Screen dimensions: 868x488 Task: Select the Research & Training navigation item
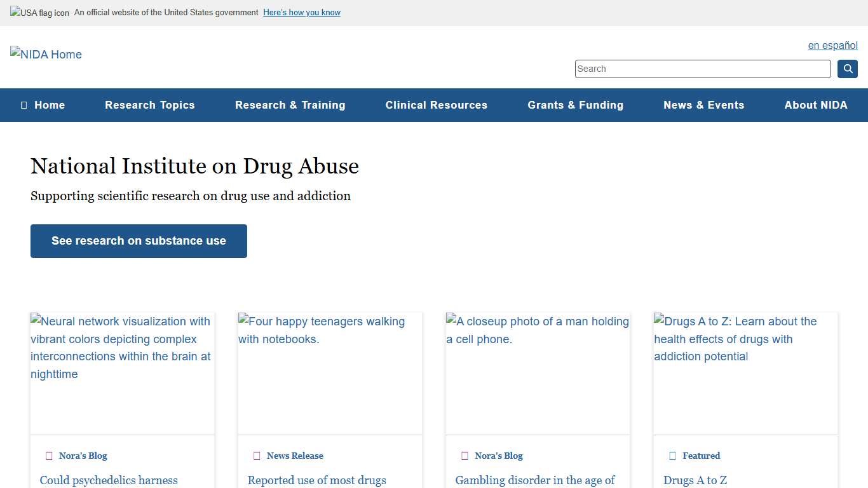click(290, 105)
